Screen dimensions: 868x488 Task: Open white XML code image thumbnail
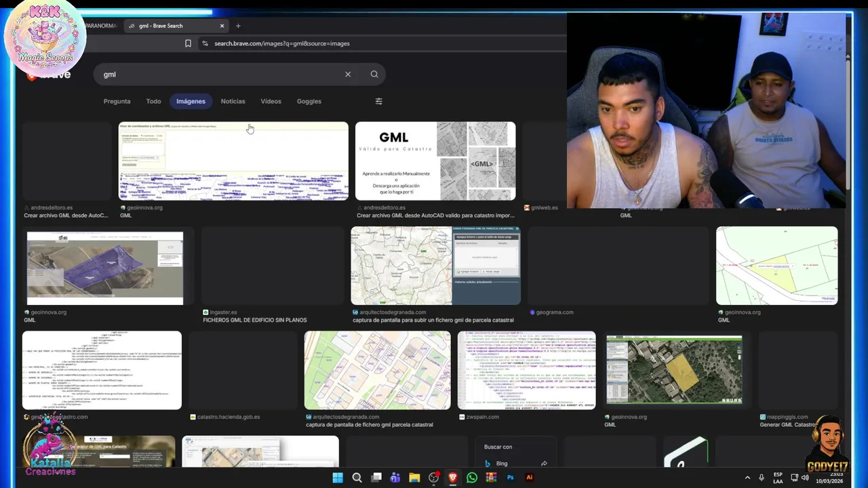[102, 370]
